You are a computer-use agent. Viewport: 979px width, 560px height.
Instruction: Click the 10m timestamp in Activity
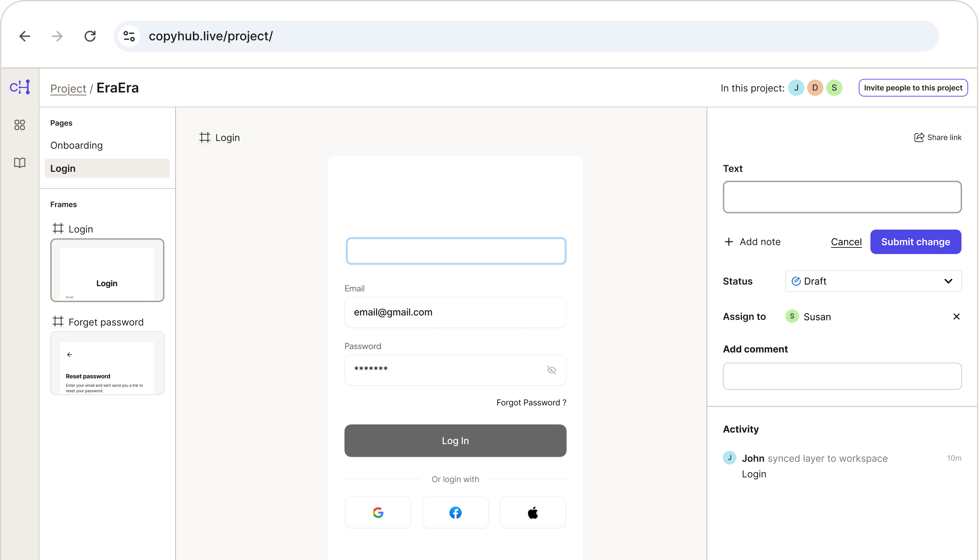954,459
